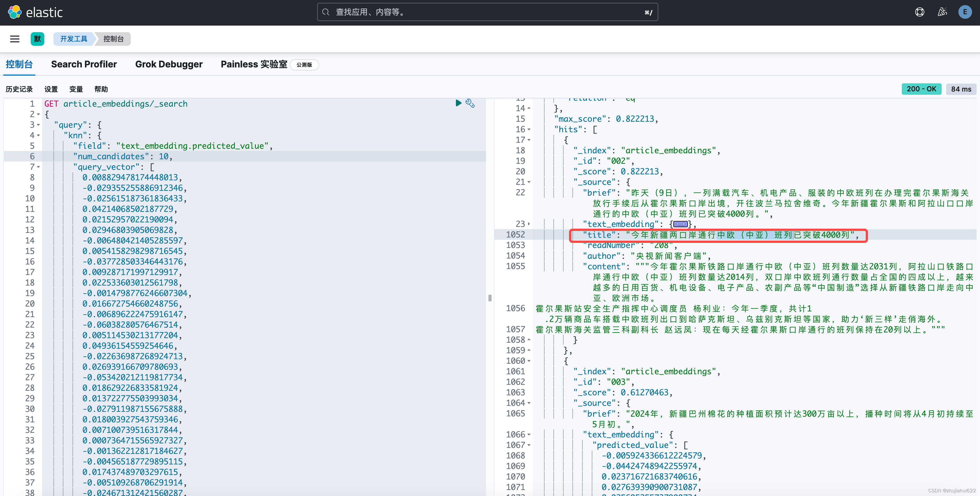980x496 pixels.
Task: Open the Painless 实验室 tab
Action: [254, 64]
